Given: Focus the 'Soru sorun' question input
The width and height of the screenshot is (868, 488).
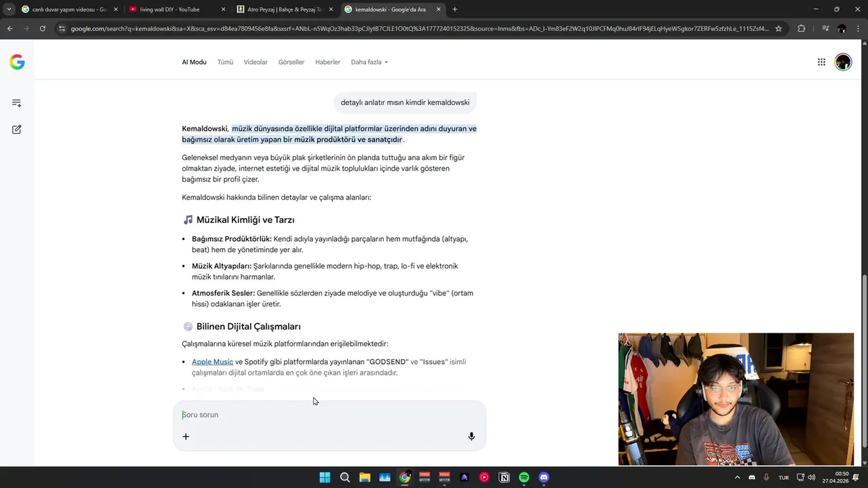Looking at the screenshot, I should coord(330,415).
